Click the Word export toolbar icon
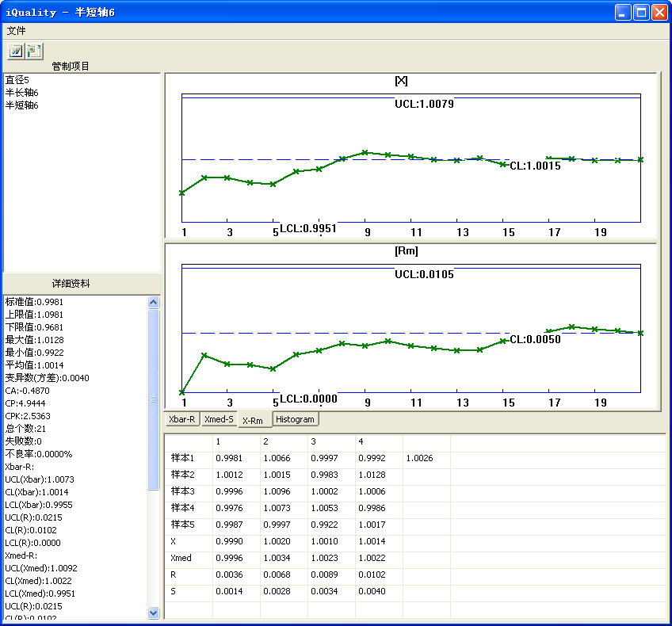The width and height of the screenshot is (672, 626). pos(16,51)
